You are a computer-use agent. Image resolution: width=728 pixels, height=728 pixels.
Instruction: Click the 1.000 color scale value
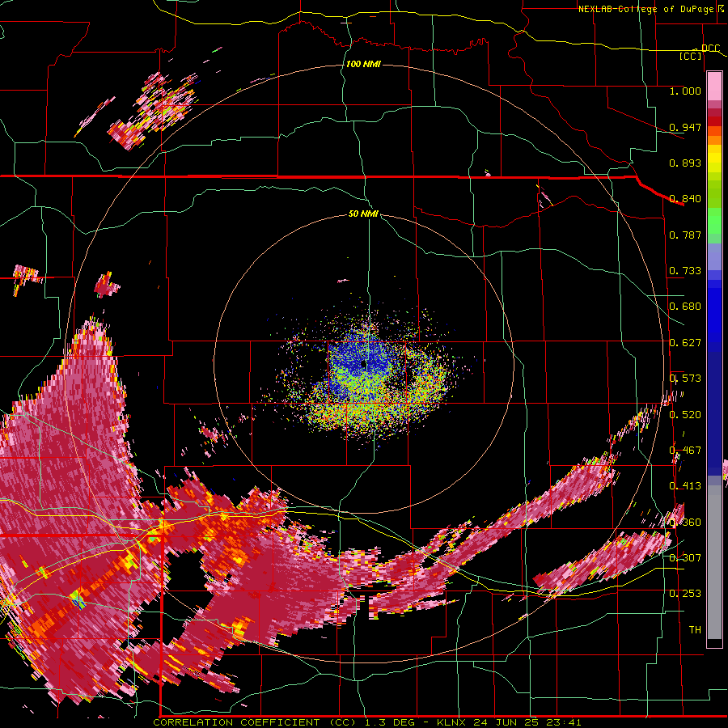pos(685,91)
